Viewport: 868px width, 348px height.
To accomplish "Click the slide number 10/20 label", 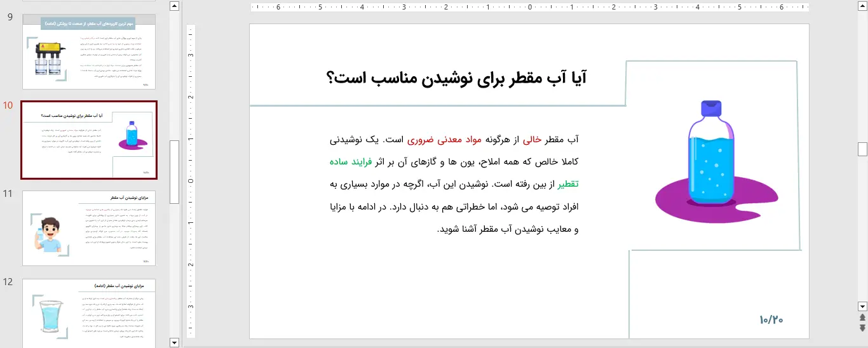I will point(771,319).
